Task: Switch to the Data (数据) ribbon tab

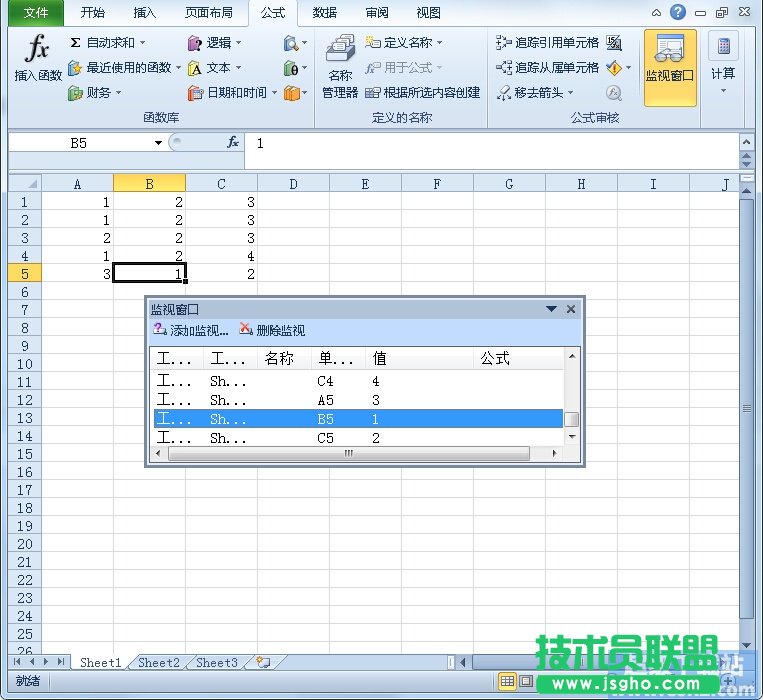Action: click(x=324, y=12)
